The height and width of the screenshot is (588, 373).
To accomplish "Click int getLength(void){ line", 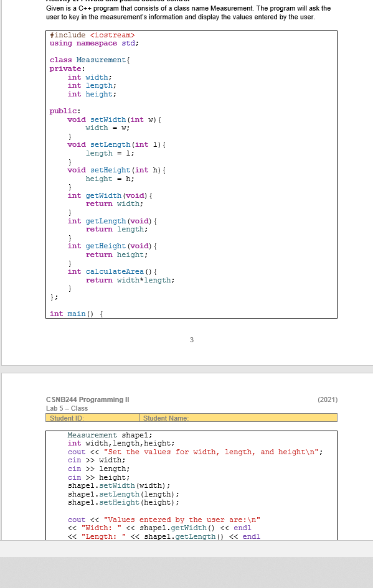I will click(112, 222).
